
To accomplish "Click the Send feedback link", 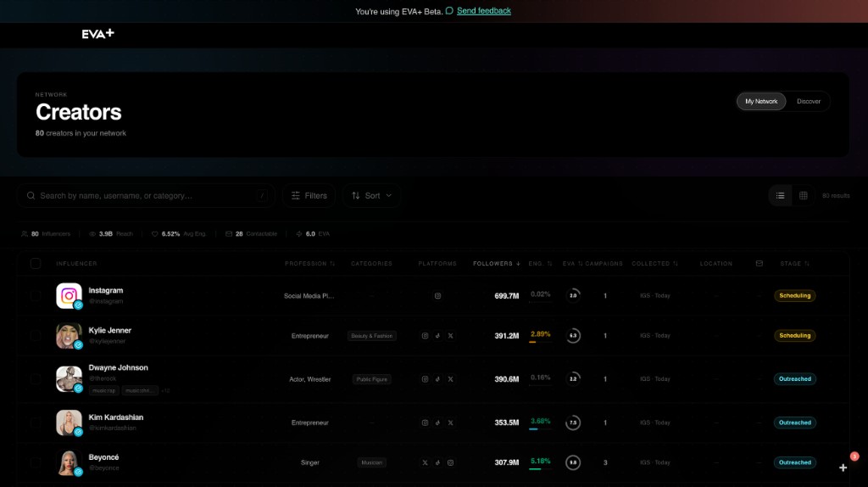I will [483, 11].
